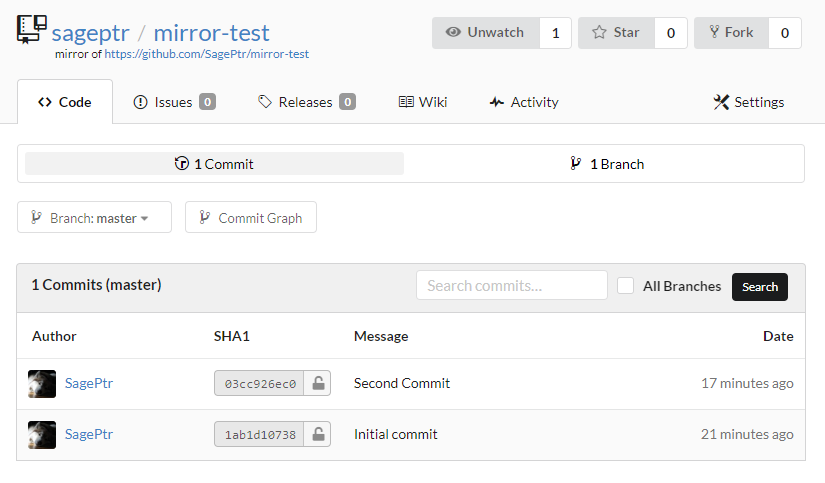
Task: Click the black Search button
Action: 760,287
